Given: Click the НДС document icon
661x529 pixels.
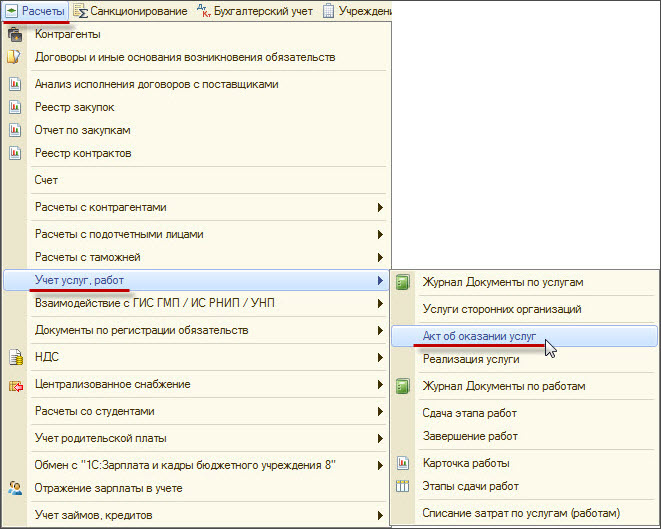Looking at the screenshot, I should point(16,357).
